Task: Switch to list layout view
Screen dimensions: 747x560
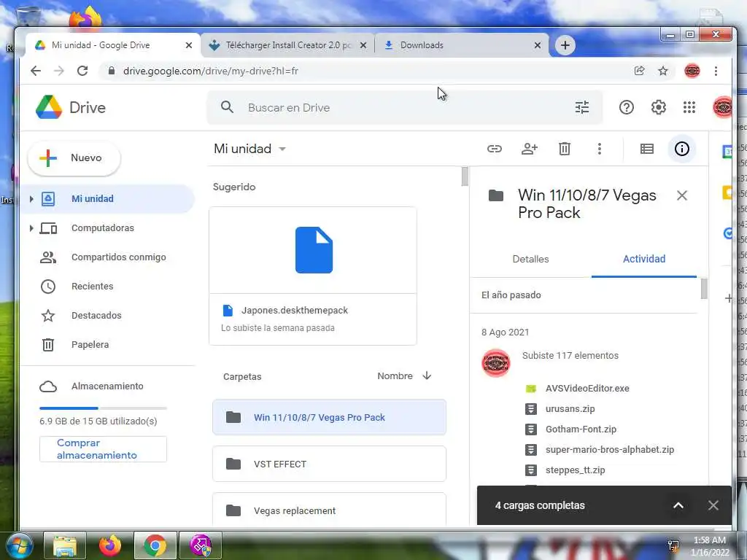Action: click(646, 149)
